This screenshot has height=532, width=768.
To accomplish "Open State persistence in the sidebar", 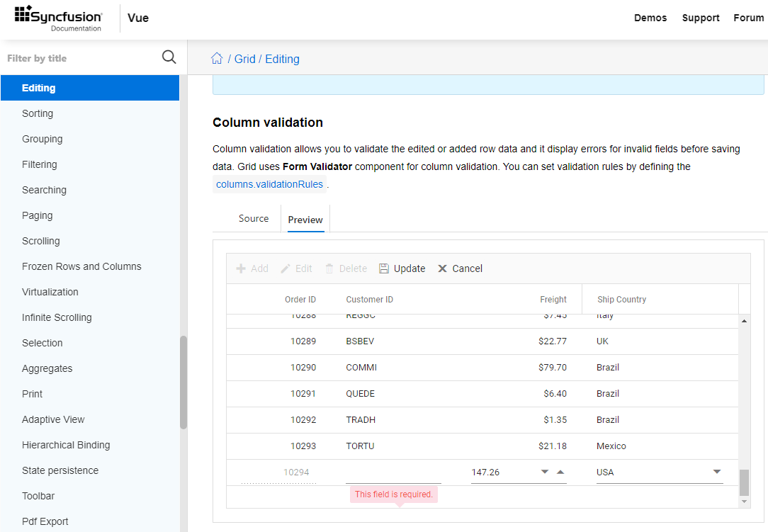I will [x=60, y=470].
